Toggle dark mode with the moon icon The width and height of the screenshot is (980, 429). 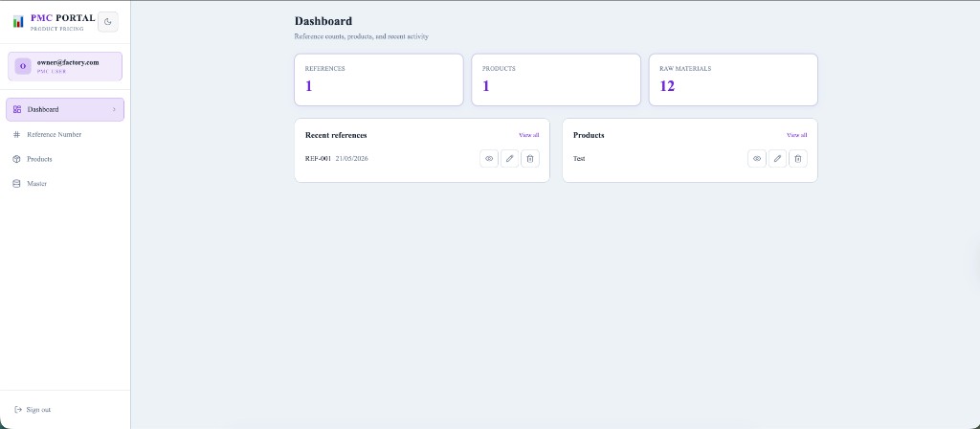click(107, 22)
